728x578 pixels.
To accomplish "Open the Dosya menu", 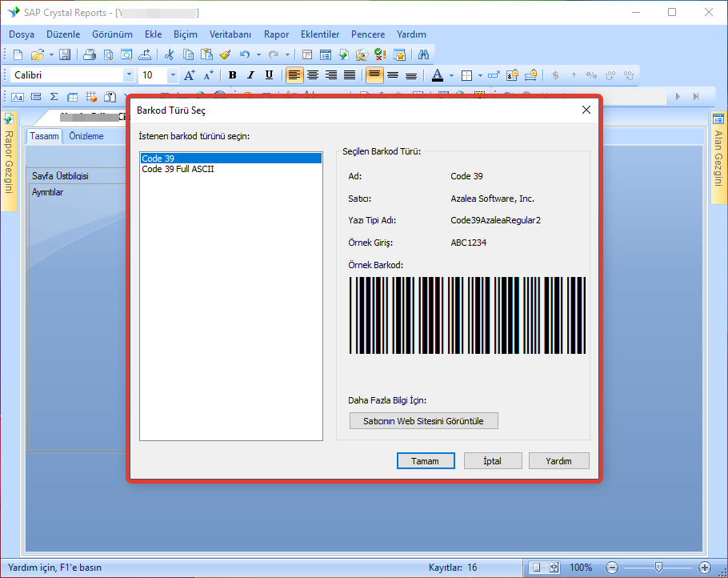I will [22, 34].
